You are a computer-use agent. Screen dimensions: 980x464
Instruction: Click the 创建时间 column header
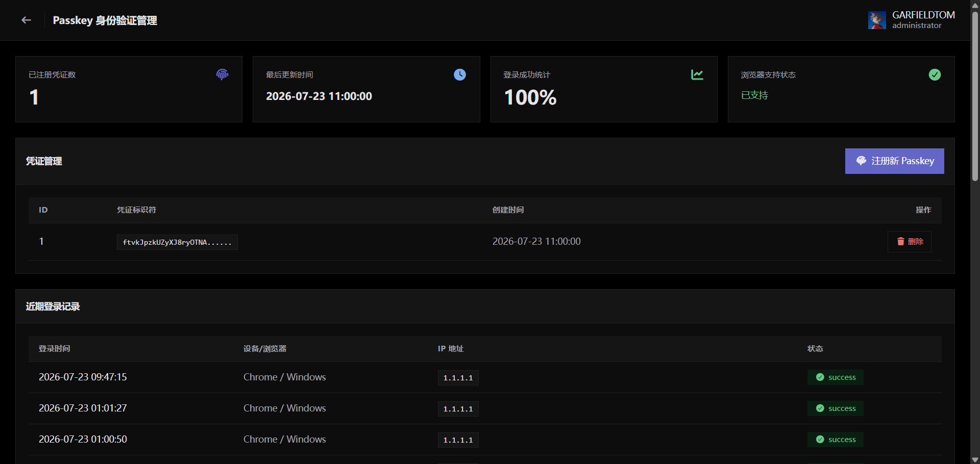[x=508, y=210]
